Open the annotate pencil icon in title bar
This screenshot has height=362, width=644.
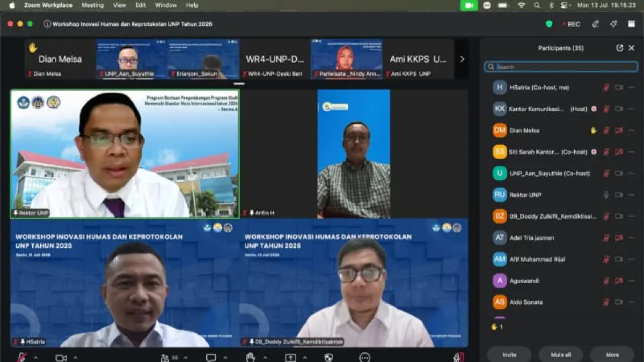[x=595, y=24]
